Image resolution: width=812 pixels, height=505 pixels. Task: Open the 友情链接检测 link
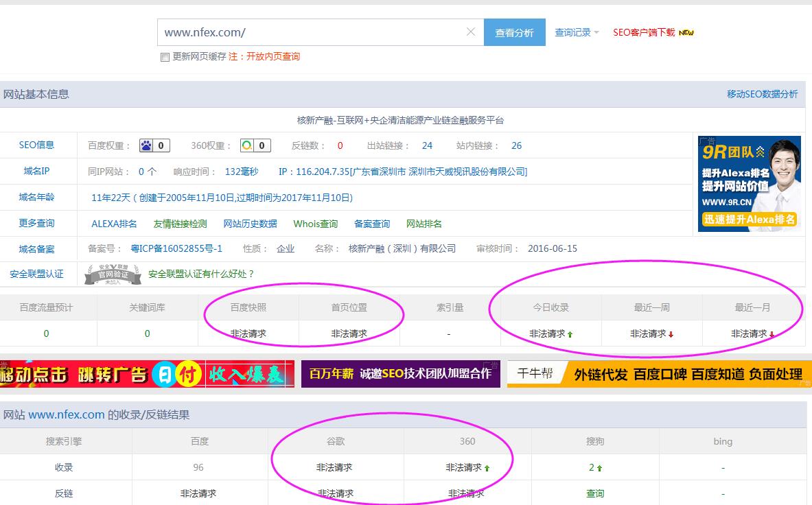click(x=181, y=224)
